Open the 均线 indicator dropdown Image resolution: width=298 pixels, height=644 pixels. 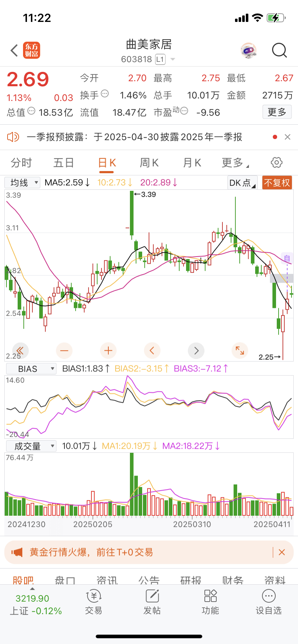tap(22, 183)
